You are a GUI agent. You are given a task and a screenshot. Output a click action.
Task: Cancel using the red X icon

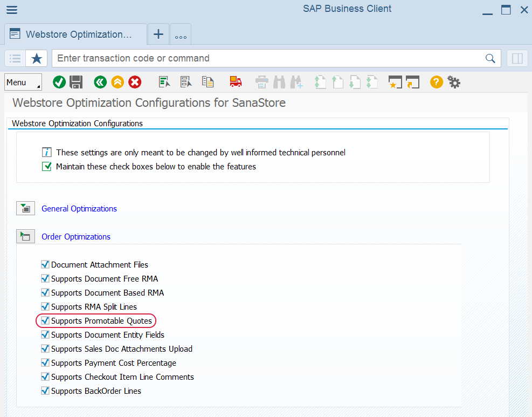[x=135, y=82]
